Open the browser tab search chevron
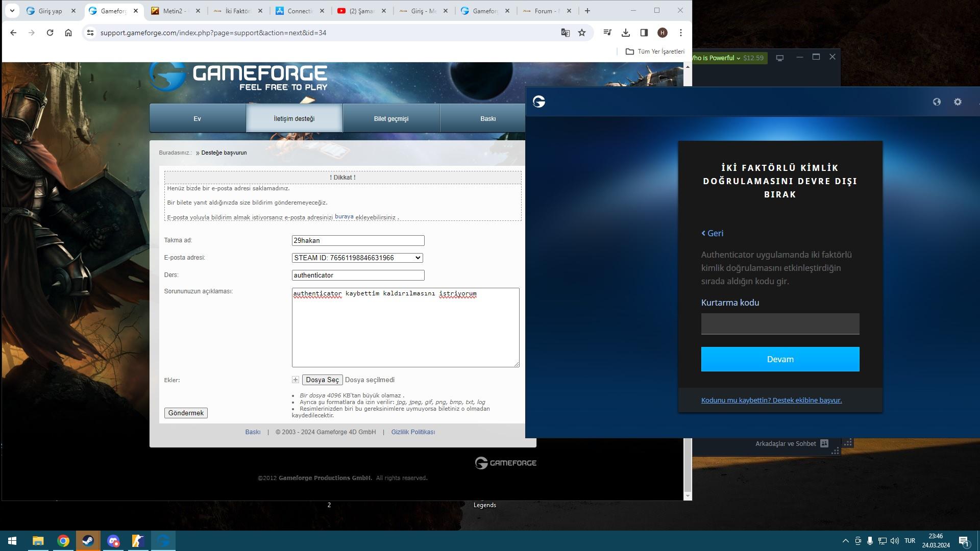The width and height of the screenshot is (980, 551). click(11, 10)
